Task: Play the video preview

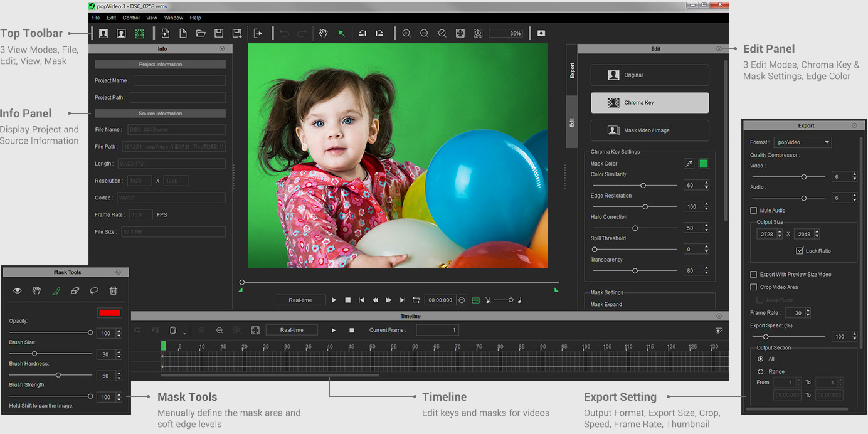Action: pos(334,300)
